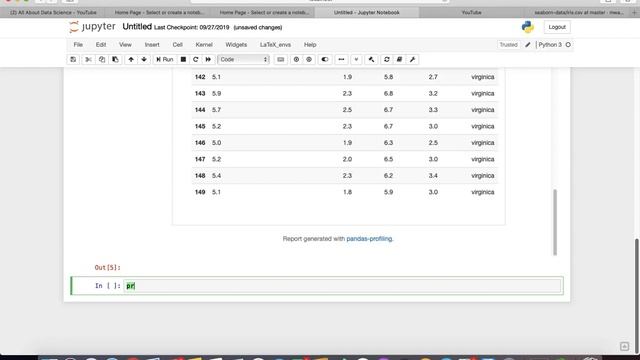This screenshot has width=640, height=360.
Task: Click the Trusted notebook button
Action: [508, 45]
